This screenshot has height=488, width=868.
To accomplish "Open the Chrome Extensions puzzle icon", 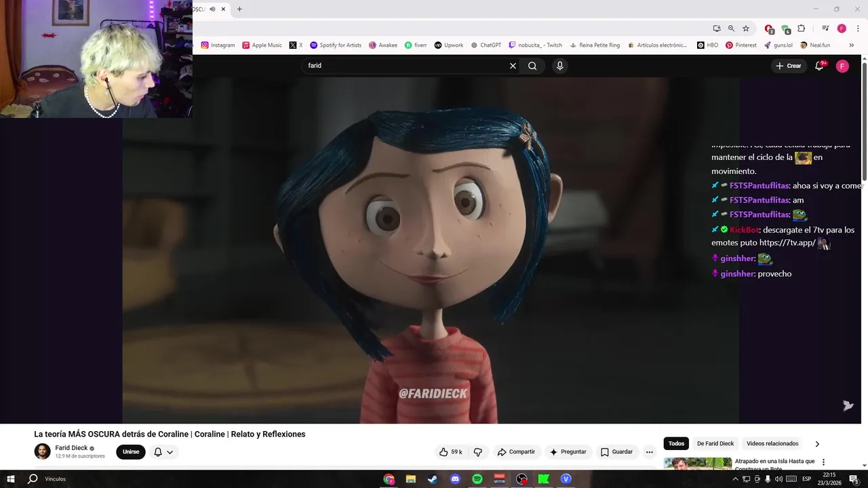I will (801, 28).
